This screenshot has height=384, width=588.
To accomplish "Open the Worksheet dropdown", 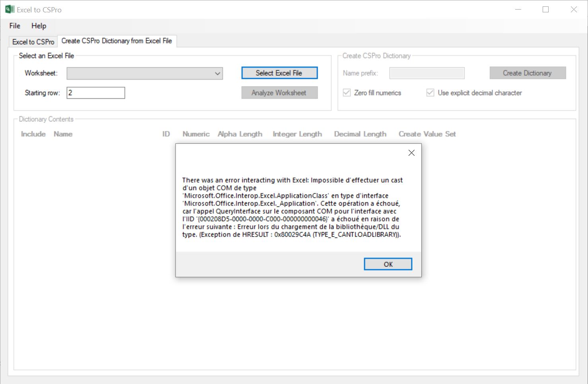I will [x=145, y=73].
